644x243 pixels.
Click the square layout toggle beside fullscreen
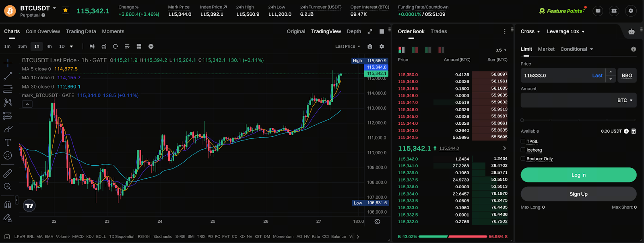pos(382,31)
